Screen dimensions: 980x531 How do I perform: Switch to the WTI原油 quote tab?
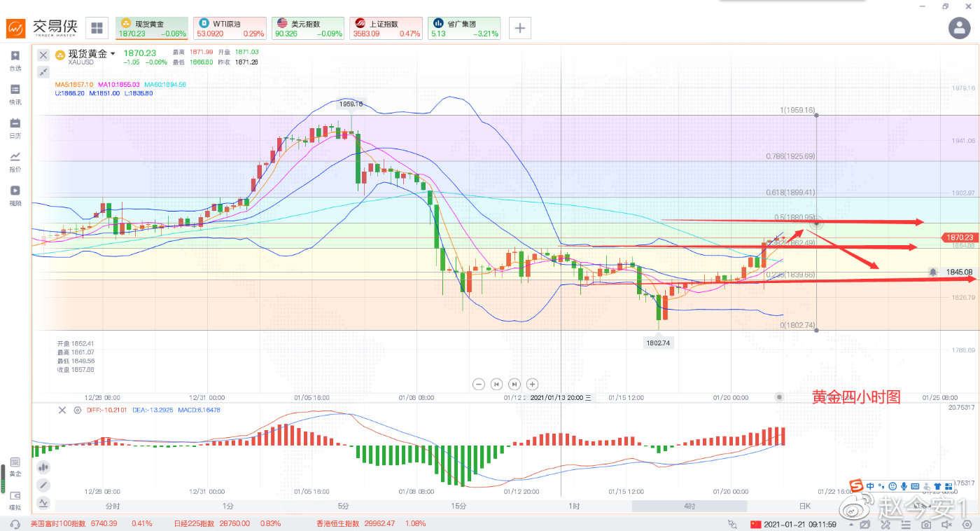(x=230, y=28)
